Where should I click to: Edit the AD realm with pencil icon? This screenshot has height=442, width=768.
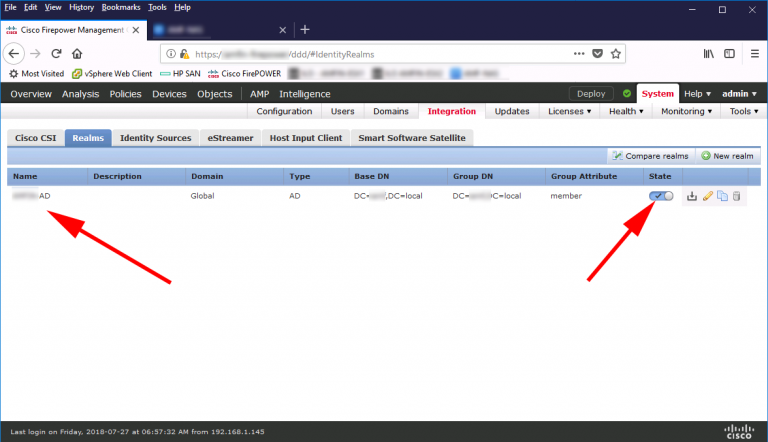pyautogui.click(x=708, y=196)
